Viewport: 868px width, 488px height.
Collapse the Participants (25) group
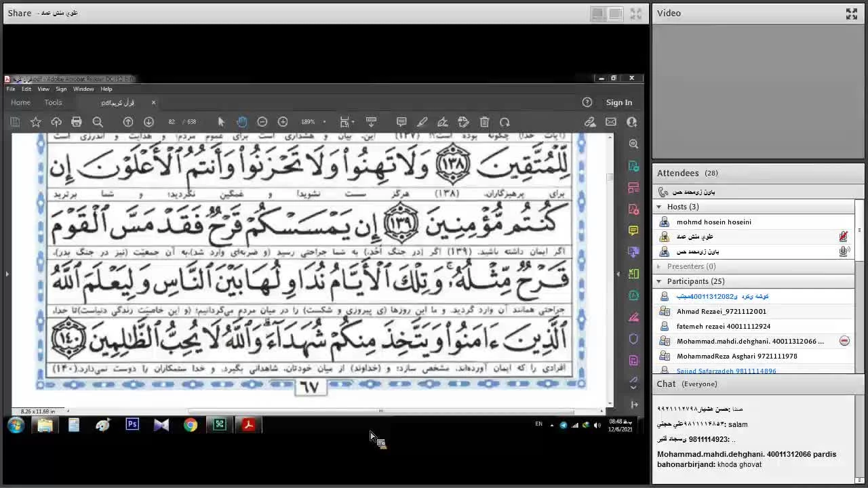point(659,281)
